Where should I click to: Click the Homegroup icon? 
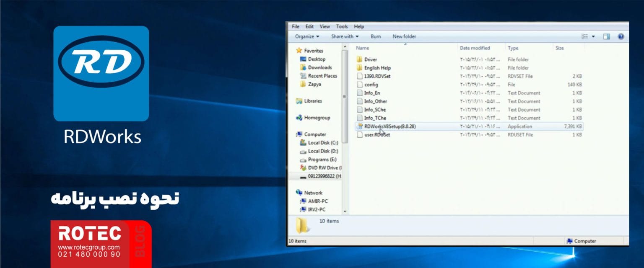[x=299, y=118]
